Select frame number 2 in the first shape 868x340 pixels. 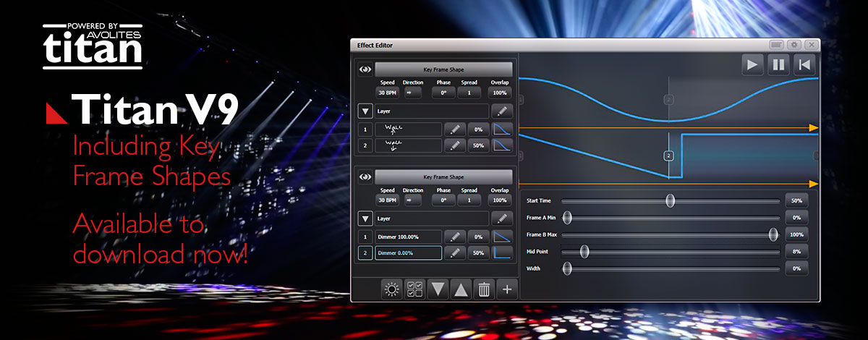[x=365, y=145]
